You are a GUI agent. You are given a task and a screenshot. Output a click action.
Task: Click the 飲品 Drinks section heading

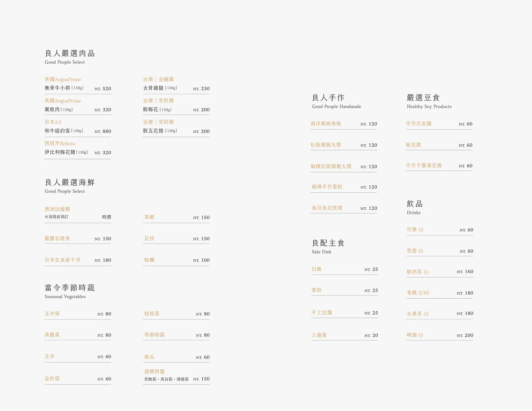click(415, 204)
